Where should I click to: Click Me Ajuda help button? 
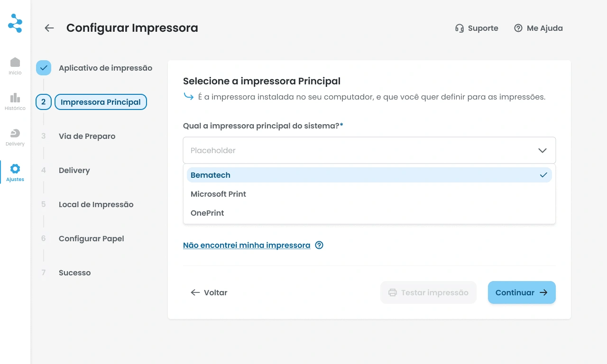pyautogui.click(x=538, y=28)
